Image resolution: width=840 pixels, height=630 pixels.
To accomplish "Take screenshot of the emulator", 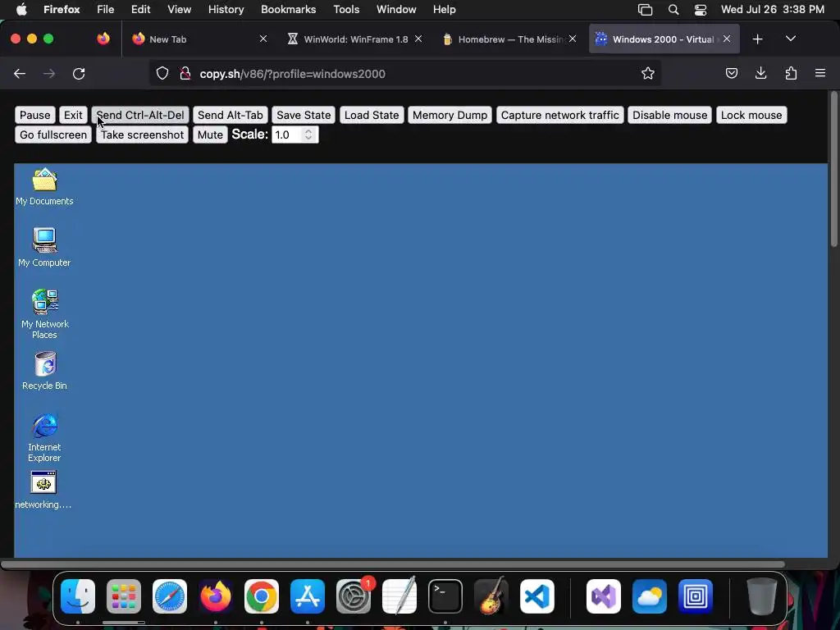I will 143,135.
